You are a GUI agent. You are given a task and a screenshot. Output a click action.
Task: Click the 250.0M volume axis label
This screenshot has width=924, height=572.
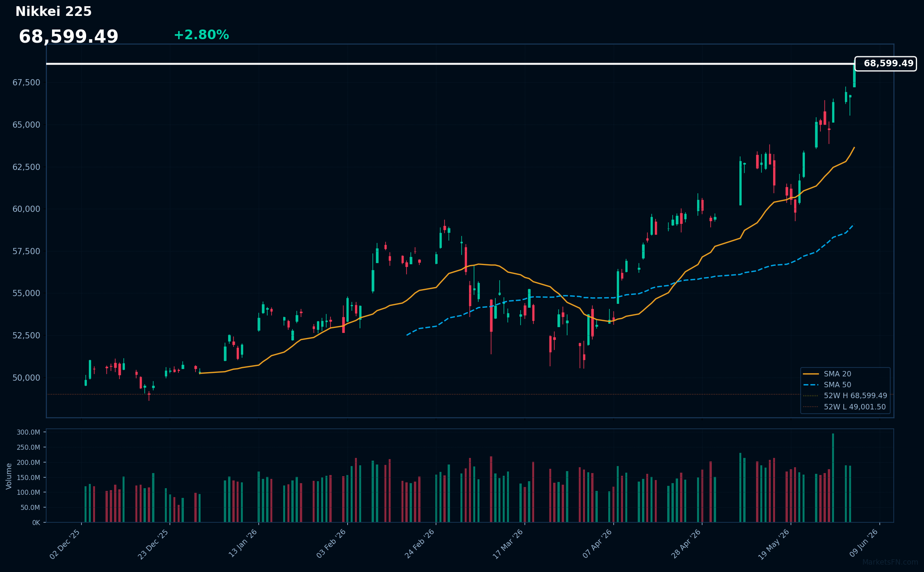tap(28, 447)
